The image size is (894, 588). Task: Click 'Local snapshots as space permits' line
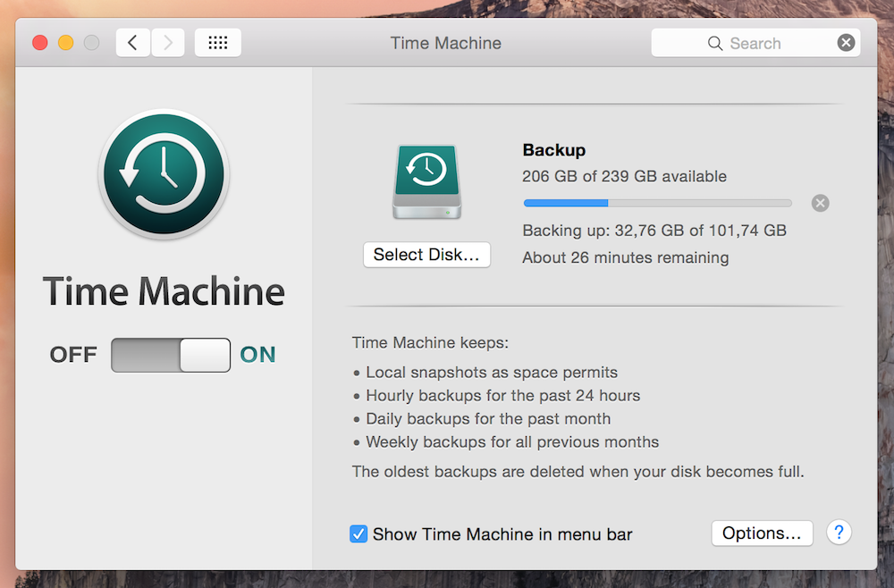coord(492,373)
